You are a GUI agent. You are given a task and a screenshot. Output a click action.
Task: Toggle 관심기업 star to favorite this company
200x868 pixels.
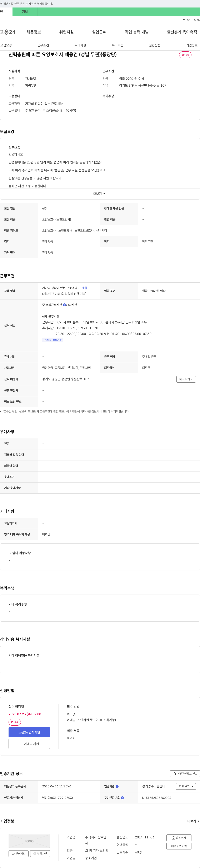point(19,853)
